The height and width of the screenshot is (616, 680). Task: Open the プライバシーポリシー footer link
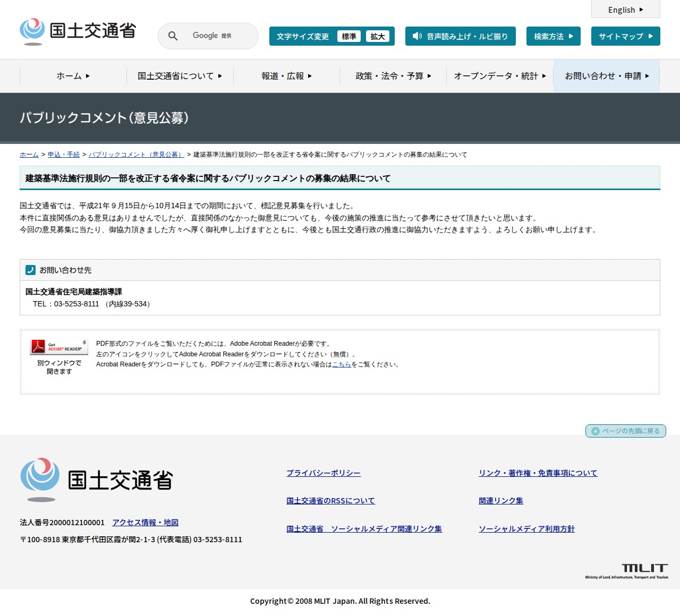(x=324, y=473)
